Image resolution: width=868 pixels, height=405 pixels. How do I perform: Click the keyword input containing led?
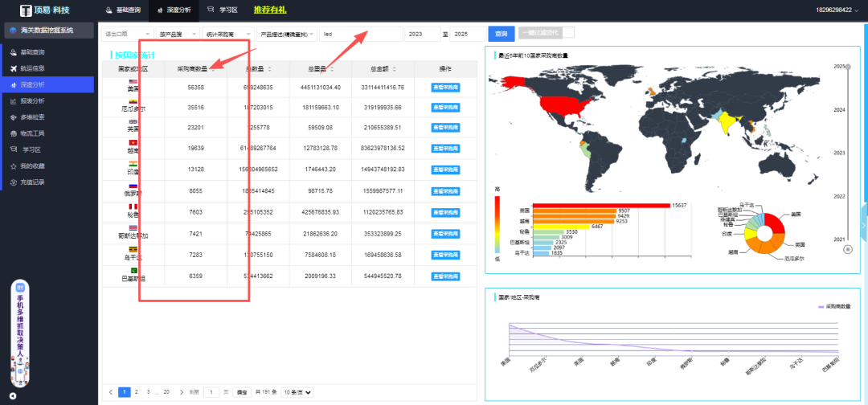coord(361,34)
